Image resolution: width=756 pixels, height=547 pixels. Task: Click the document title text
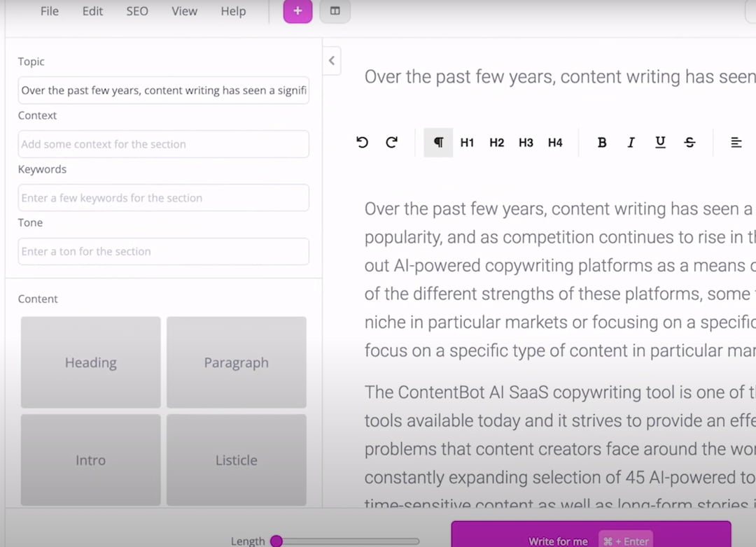point(560,77)
